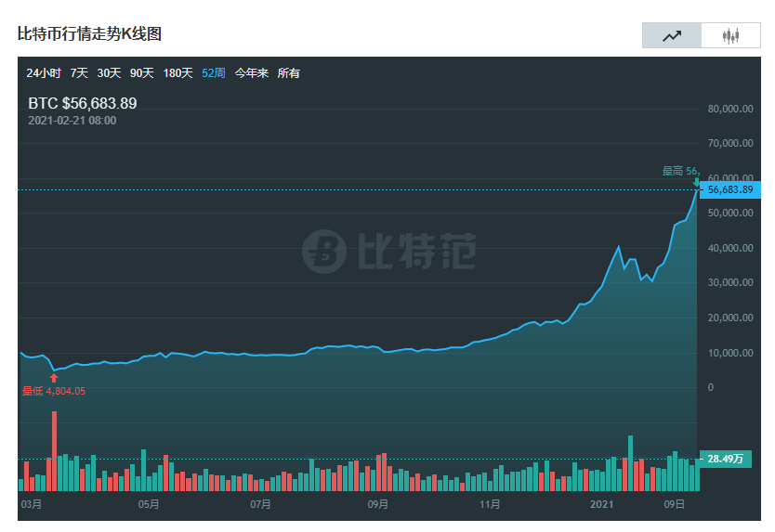The width and height of the screenshot is (775, 532).
Task: Switch to line chart view icon
Action: 672,35
